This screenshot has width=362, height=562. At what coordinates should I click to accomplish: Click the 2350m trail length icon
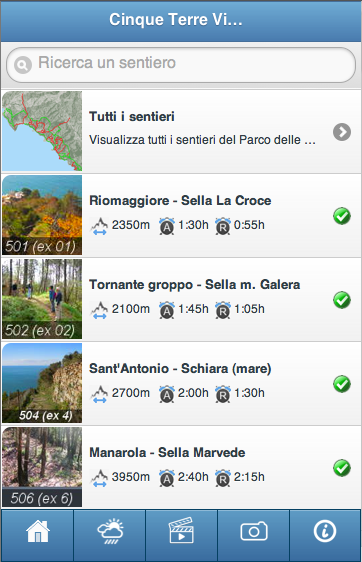point(99,226)
